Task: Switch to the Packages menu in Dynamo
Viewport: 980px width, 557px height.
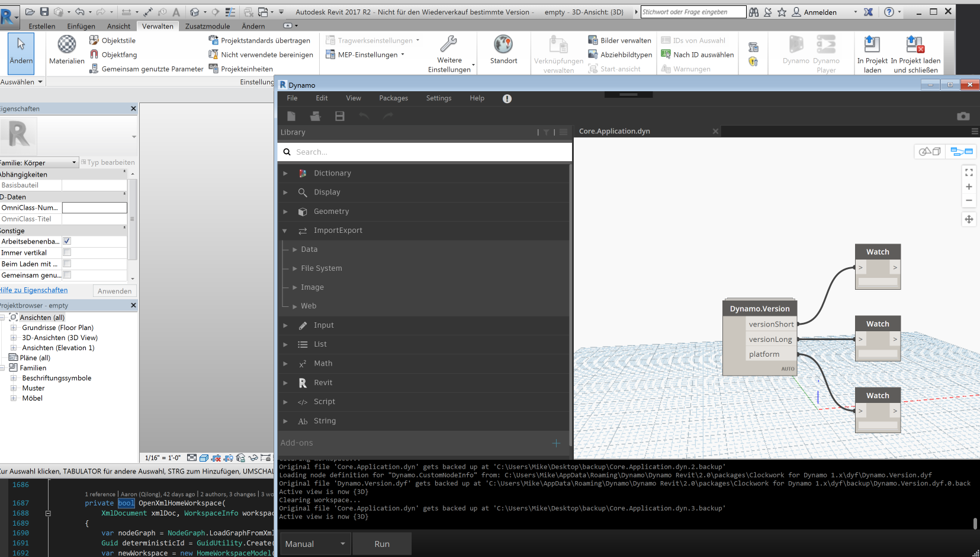Action: (393, 98)
